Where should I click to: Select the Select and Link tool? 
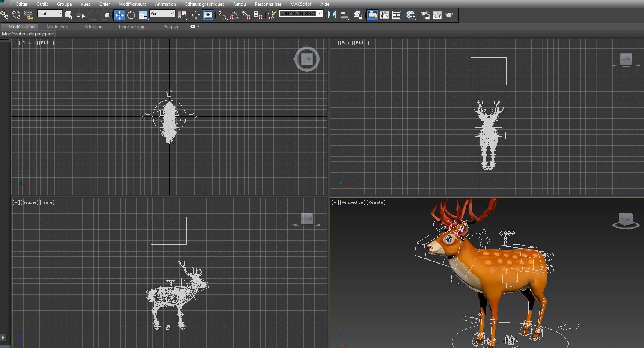(x=4, y=15)
